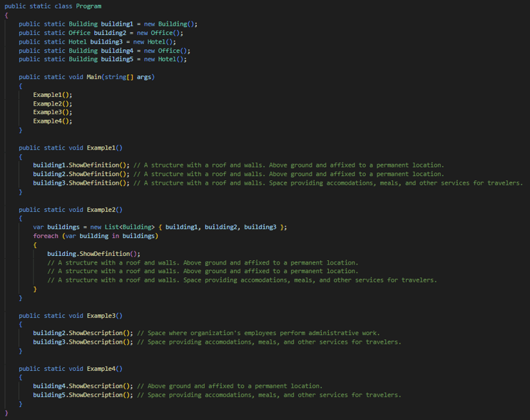The height and width of the screenshot is (420, 530).
Task: Click 'building1.ShowDefinition();' in Example1
Action: point(81,165)
